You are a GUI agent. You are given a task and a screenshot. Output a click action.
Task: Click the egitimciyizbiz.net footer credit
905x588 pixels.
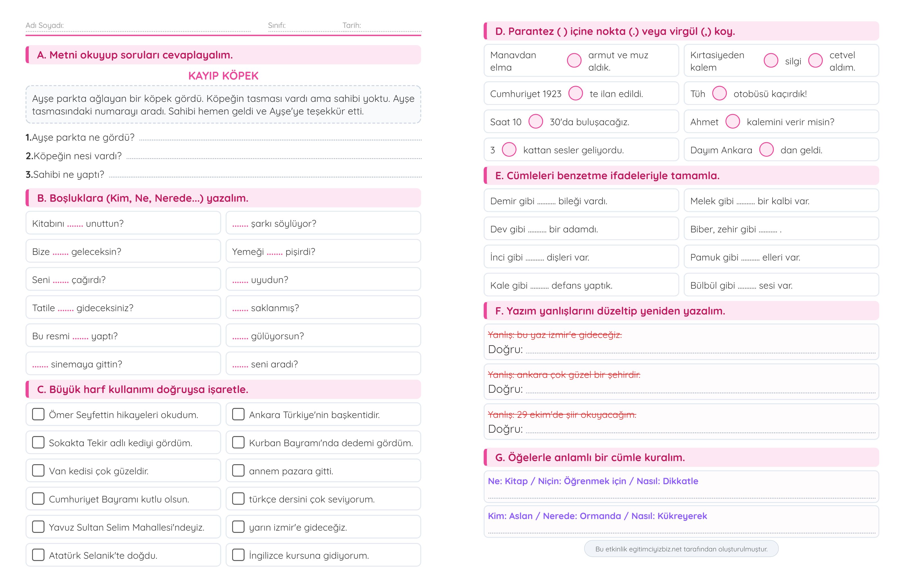coord(681,549)
